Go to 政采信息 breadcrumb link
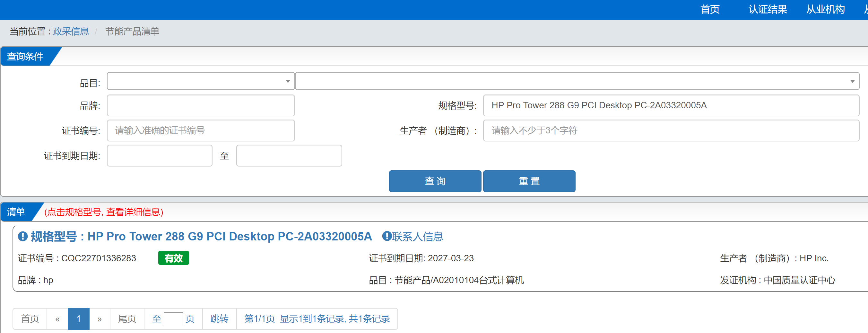This screenshot has height=333, width=868. (71, 32)
